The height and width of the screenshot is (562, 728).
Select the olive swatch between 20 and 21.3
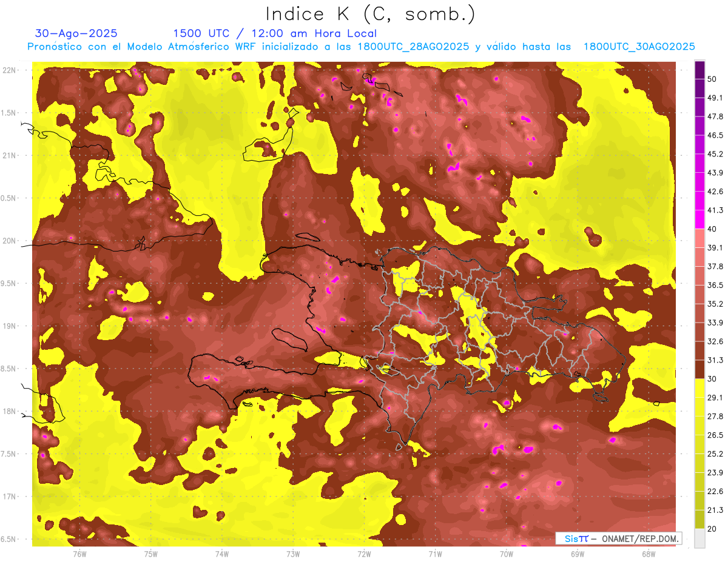pos(699,519)
